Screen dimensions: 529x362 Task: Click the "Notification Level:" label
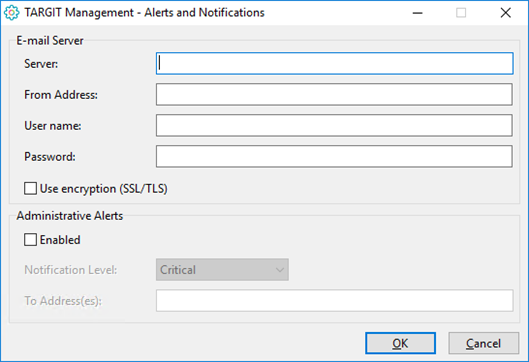71,270
